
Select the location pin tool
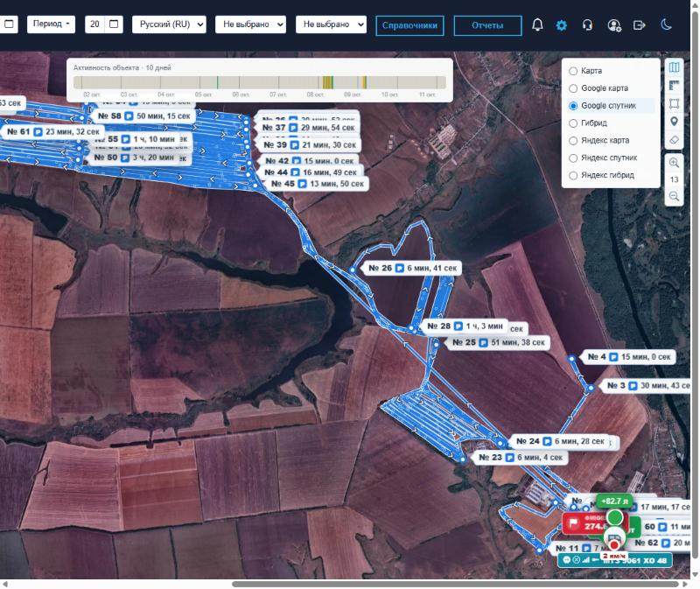674,122
